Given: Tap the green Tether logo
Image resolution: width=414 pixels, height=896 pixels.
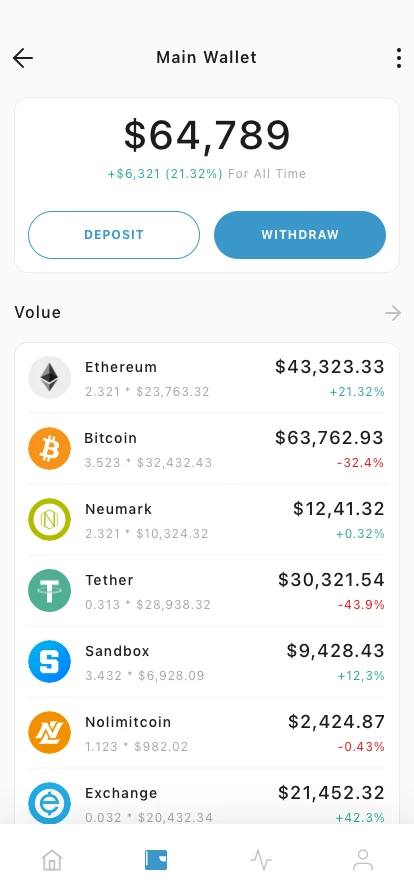Looking at the screenshot, I should 50,590.
